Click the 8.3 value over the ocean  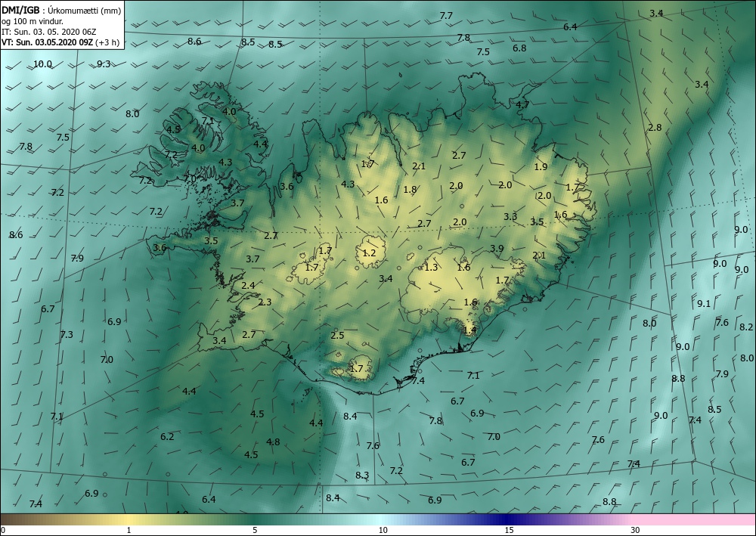coord(362,476)
